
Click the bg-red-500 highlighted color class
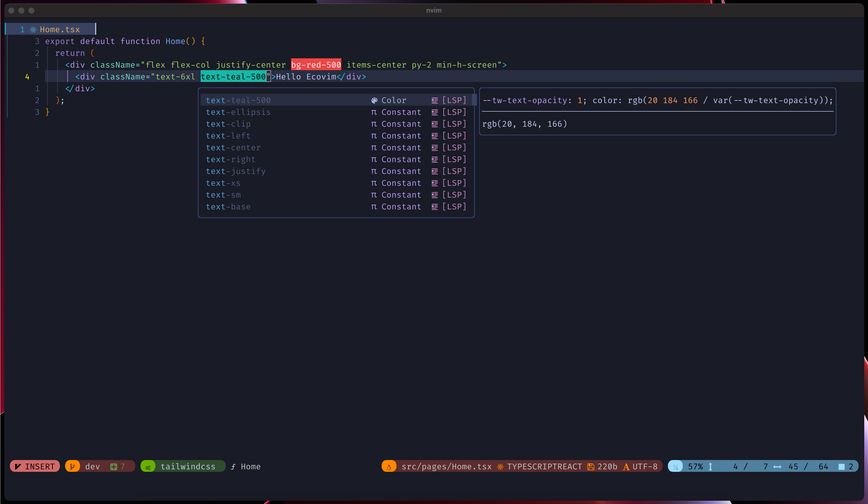[x=316, y=65]
